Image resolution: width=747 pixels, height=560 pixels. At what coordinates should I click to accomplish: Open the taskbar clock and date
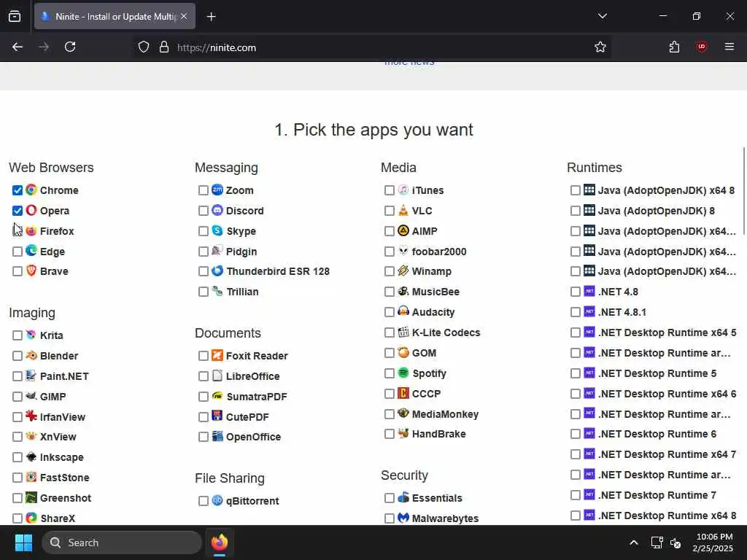(713, 542)
